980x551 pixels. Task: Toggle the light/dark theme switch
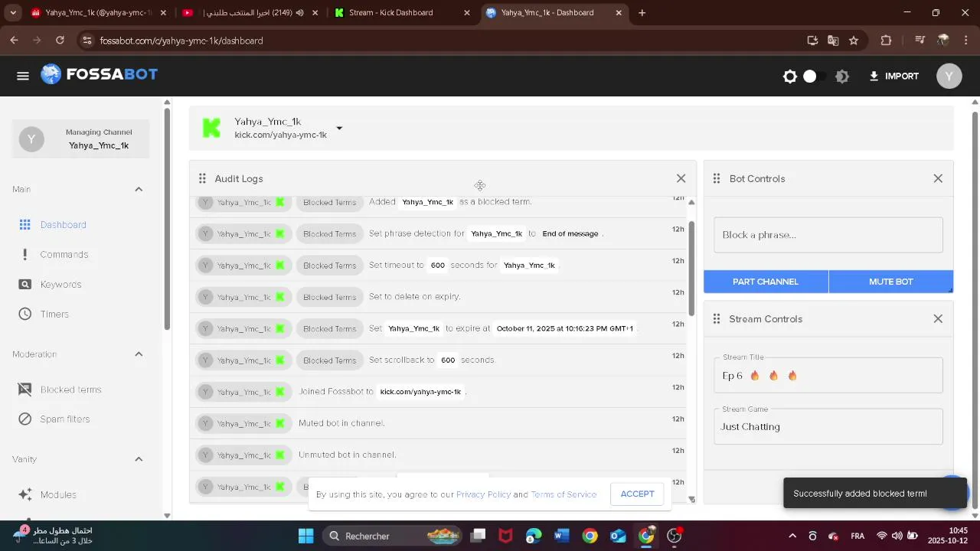(815, 77)
